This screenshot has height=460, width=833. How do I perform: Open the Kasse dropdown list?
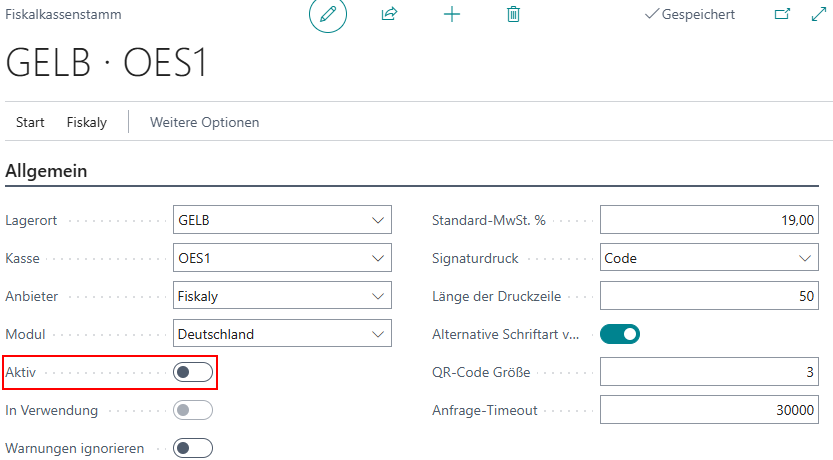click(378, 258)
